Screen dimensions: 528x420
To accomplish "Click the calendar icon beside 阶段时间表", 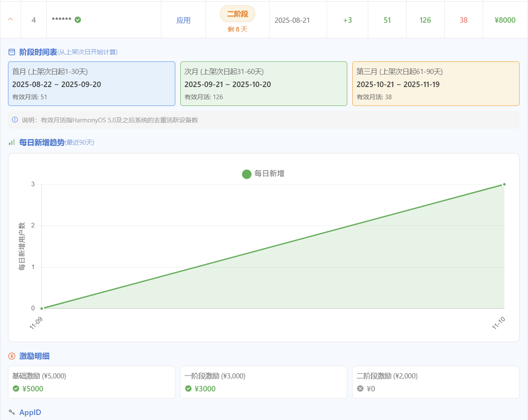I will point(12,52).
